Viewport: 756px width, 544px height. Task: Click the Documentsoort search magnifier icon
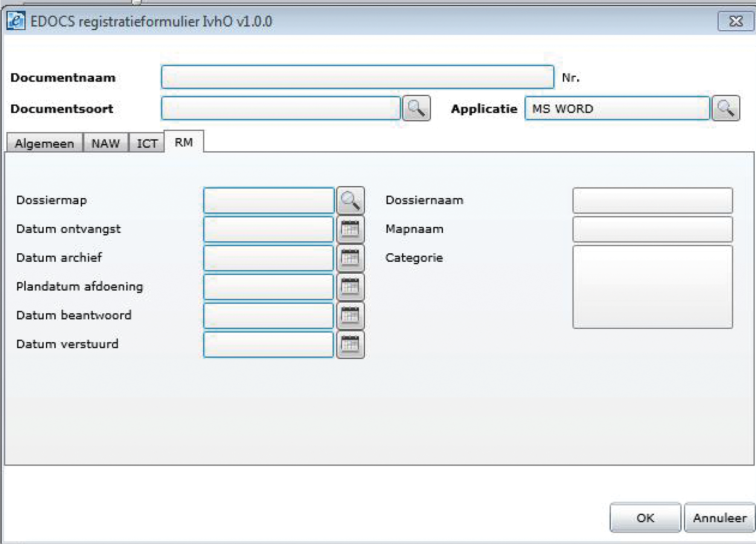[x=416, y=109]
